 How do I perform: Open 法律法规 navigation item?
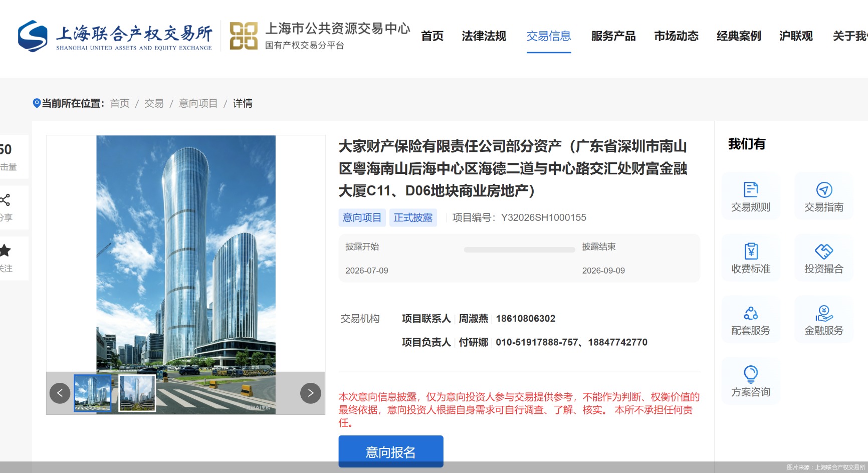click(484, 36)
